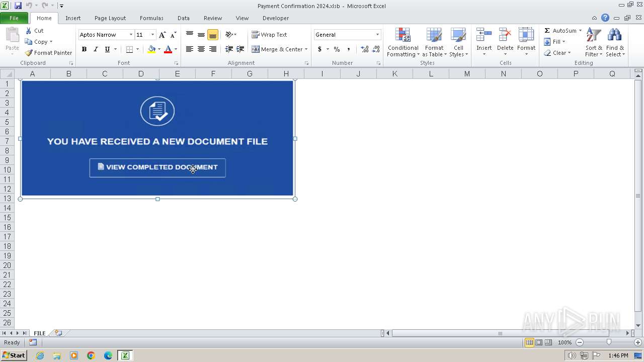Open Format as Table gallery
The height and width of the screenshot is (362, 644).
(x=434, y=43)
